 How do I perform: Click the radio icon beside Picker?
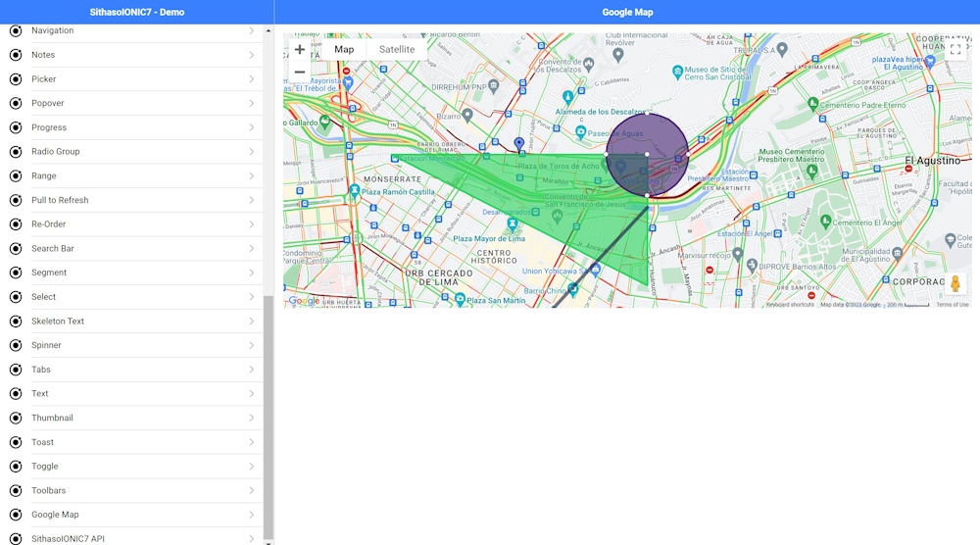pos(16,79)
